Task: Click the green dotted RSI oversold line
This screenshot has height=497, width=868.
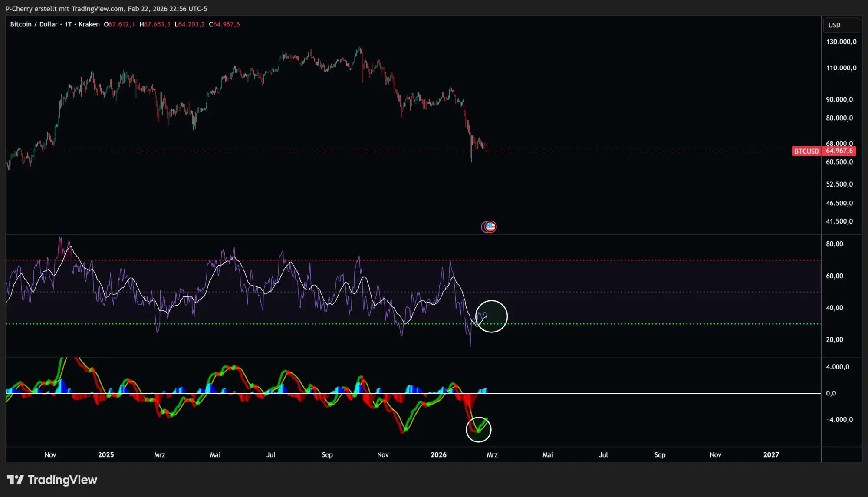Action: (608, 324)
